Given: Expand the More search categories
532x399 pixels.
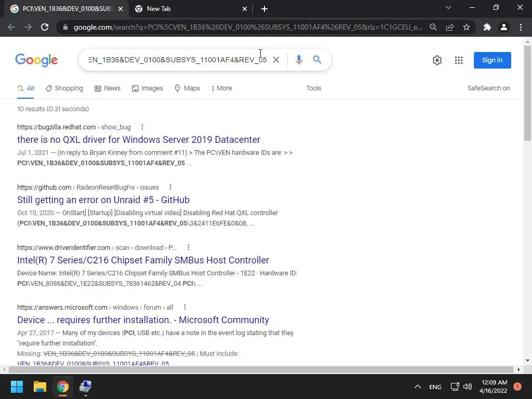Looking at the screenshot, I should 222,88.
